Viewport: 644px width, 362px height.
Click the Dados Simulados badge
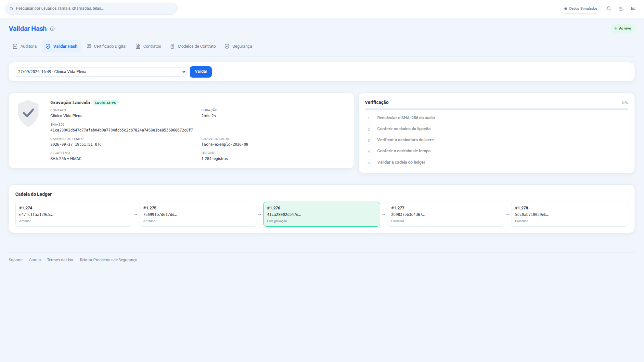(581, 9)
